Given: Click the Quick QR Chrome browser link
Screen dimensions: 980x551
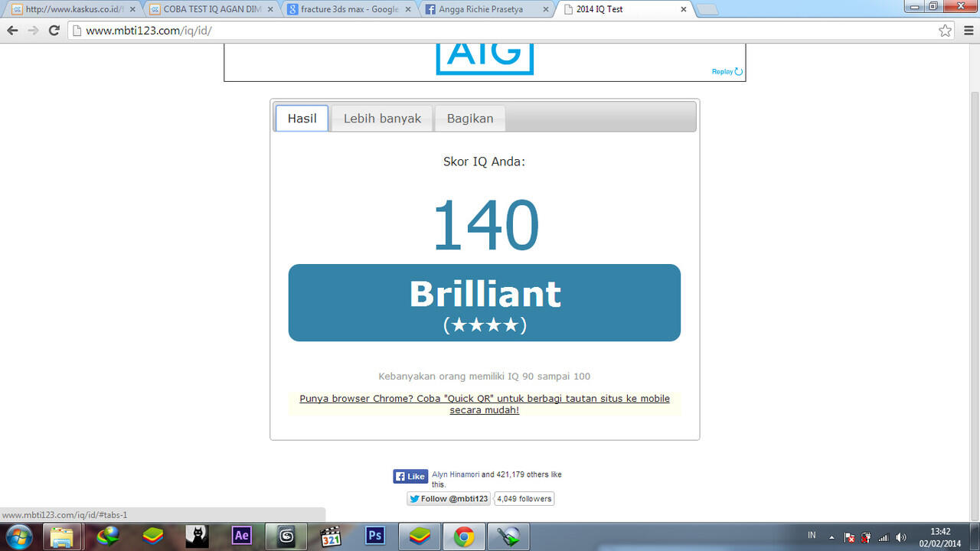Looking at the screenshot, I should (x=485, y=404).
